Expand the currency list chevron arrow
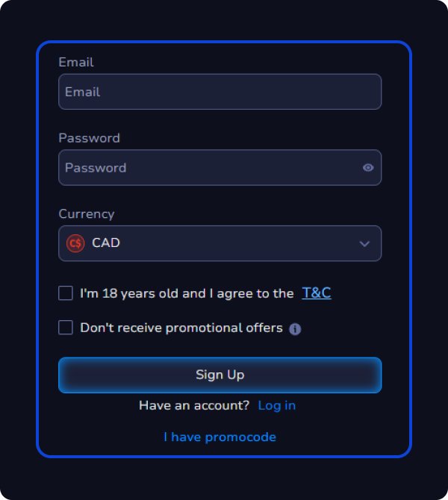 (364, 244)
